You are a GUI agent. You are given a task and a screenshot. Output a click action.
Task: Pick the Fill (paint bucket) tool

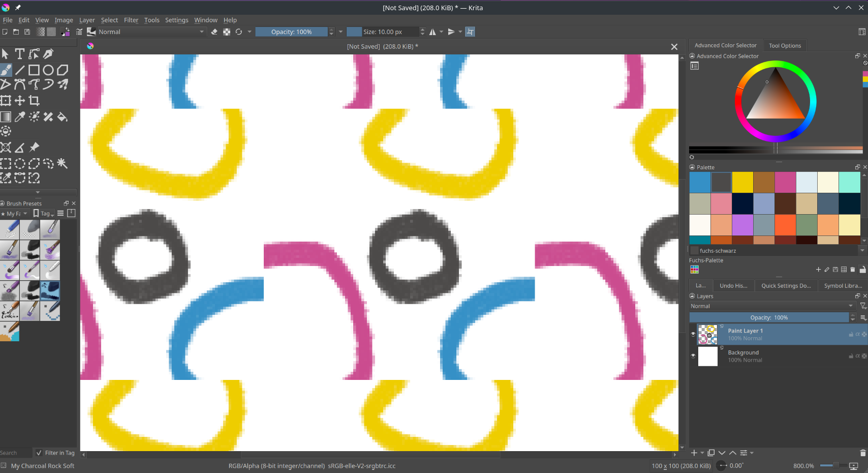tap(62, 117)
